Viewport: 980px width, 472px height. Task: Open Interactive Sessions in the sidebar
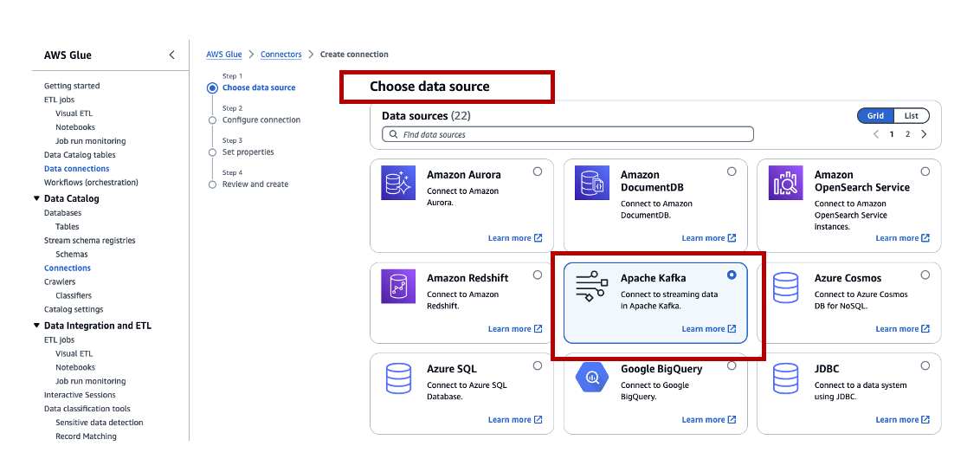click(80, 394)
